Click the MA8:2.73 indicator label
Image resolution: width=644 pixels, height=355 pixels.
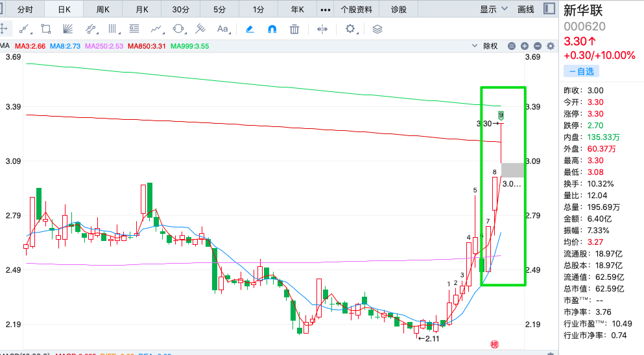[x=65, y=46]
